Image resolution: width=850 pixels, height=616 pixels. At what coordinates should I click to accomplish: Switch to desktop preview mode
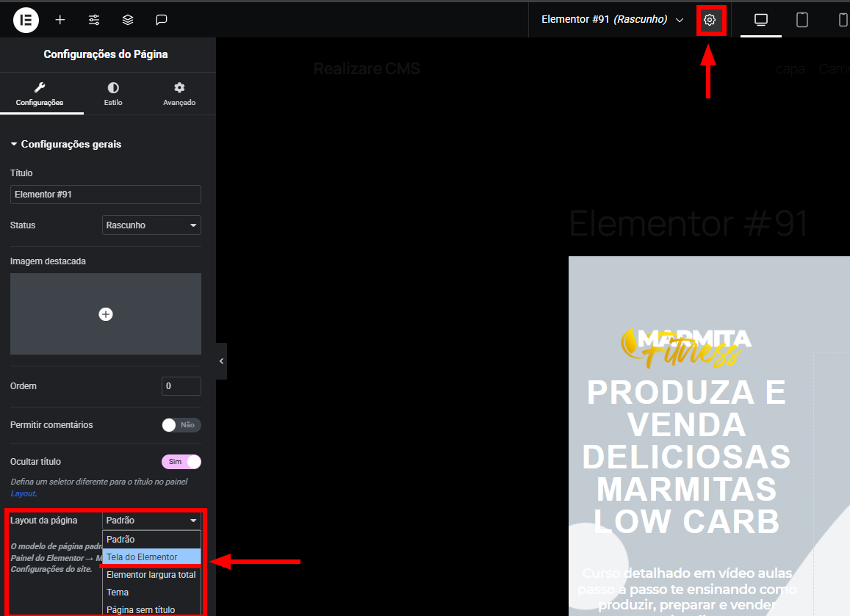(x=761, y=20)
